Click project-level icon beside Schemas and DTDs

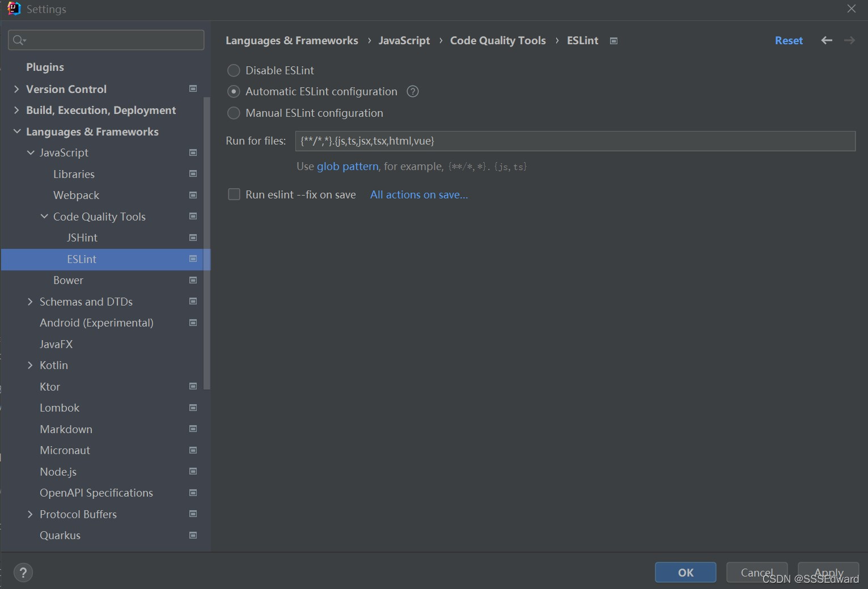tap(193, 302)
